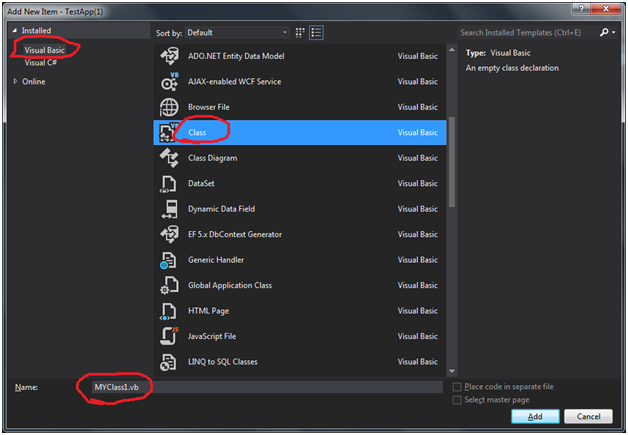
Task: Switch to small icons list view
Action: pyautogui.click(x=316, y=32)
